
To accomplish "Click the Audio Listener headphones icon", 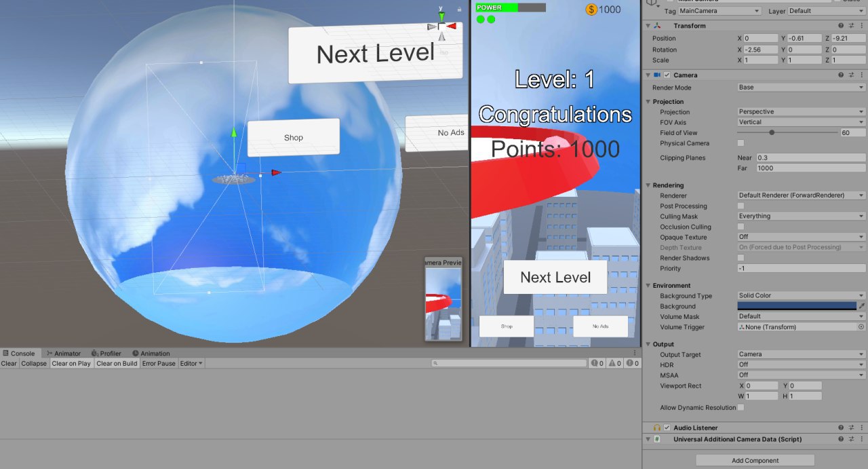I will [657, 428].
